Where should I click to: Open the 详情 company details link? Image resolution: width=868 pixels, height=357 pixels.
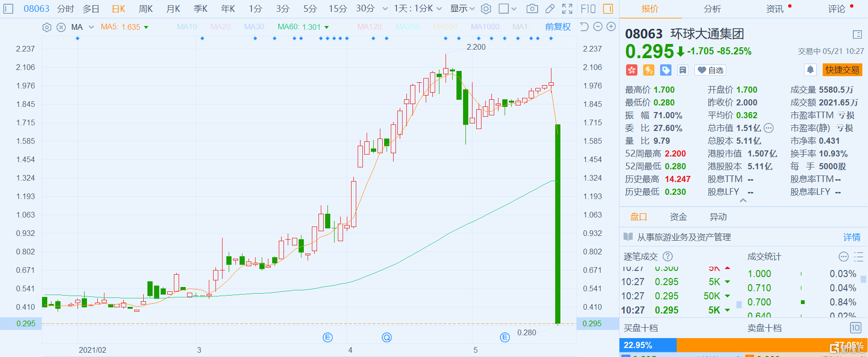(x=851, y=237)
